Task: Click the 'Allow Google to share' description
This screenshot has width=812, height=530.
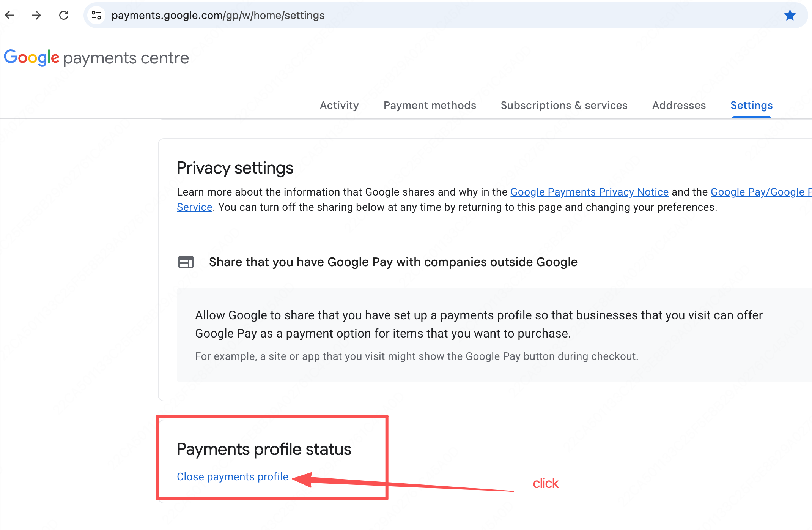Action: (478, 324)
